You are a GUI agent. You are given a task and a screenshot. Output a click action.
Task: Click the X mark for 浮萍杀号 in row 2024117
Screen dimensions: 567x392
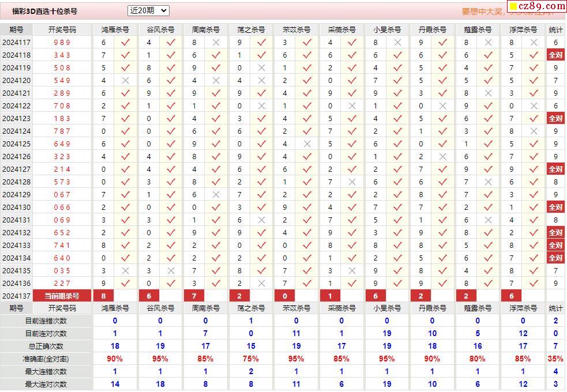click(x=534, y=43)
